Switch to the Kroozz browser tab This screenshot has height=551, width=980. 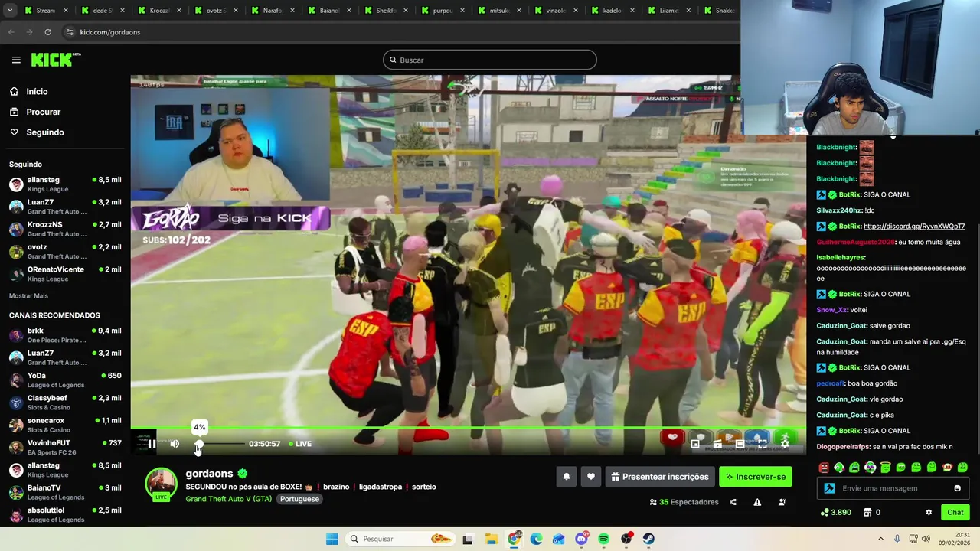(x=161, y=11)
